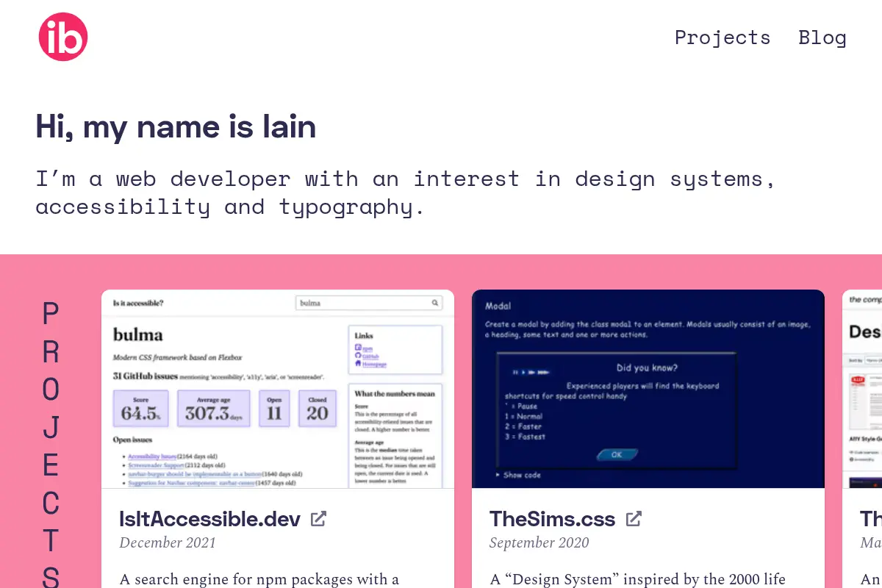This screenshot has width=882, height=588.
Task: Select the IsItAccessible bulma screenshot thumbnail
Action: pos(278,389)
